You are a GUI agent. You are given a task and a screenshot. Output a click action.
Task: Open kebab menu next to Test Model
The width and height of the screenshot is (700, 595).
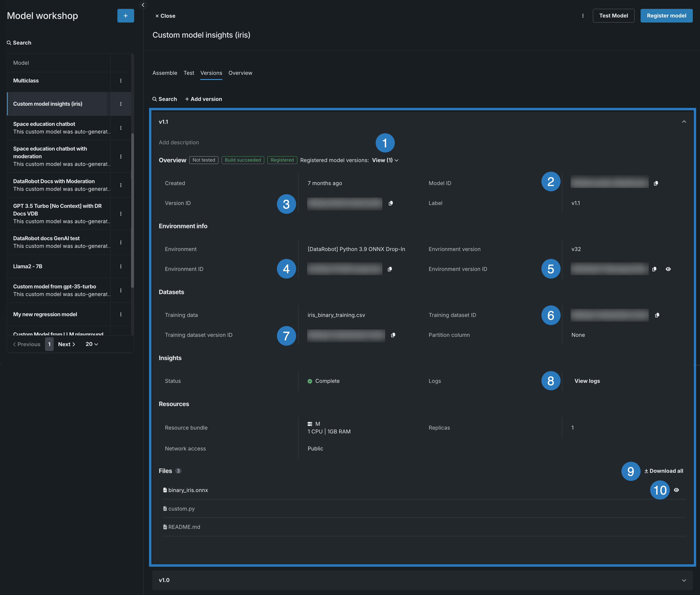(x=583, y=16)
